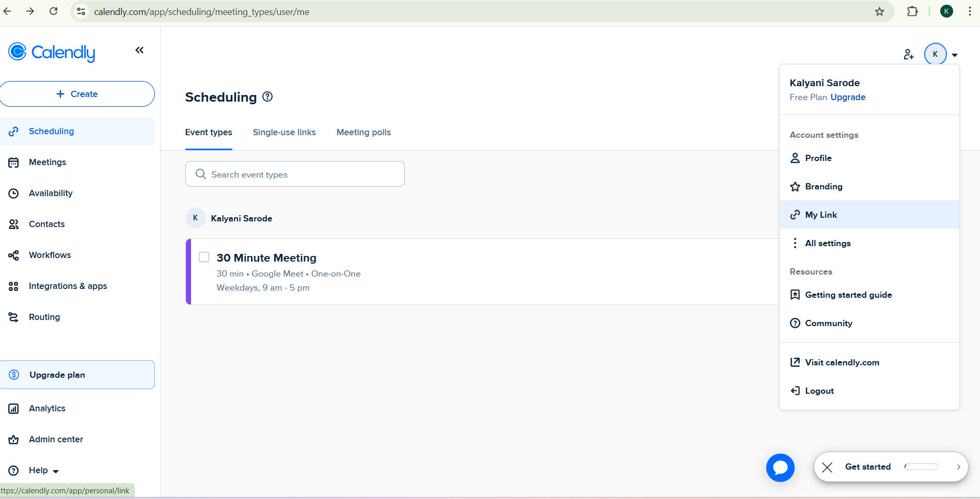Expand Get started with right chevron

click(x=958, y=467)
